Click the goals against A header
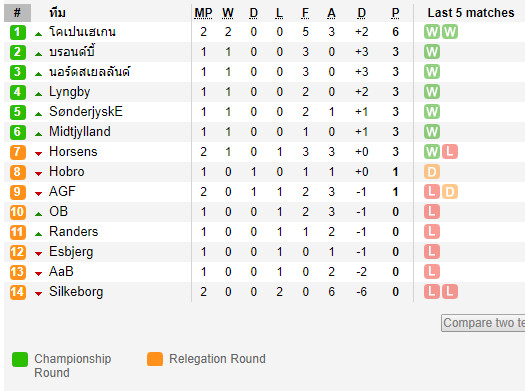The width and height of the screenshot is (525, 391). pos(331,13)
